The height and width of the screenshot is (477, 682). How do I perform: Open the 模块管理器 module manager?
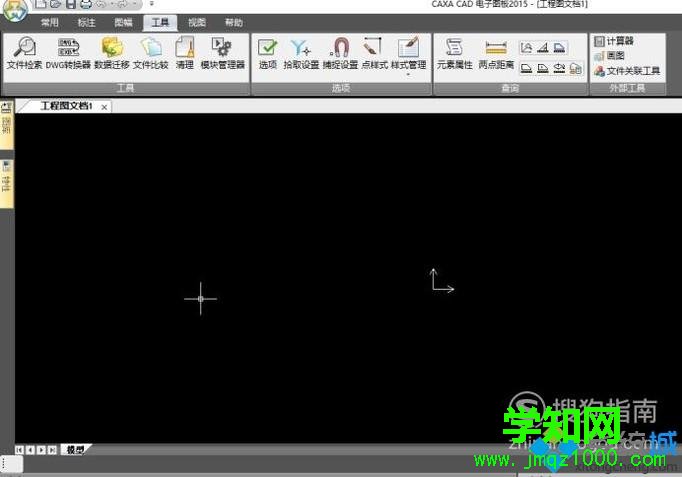(222, 53)
